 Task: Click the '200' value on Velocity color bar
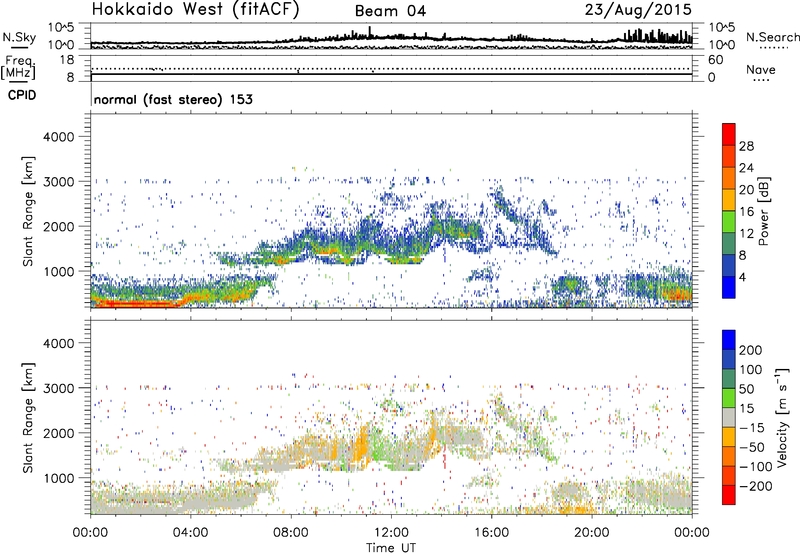point(751,350)
